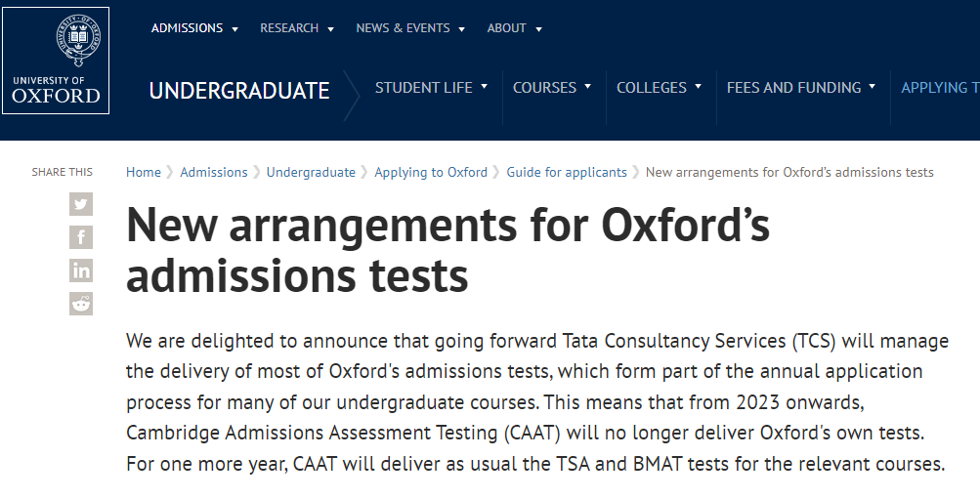Click the University of Oxford logo
The height and width of the screenshot is (499, 980).
click(x=56, y=61)
